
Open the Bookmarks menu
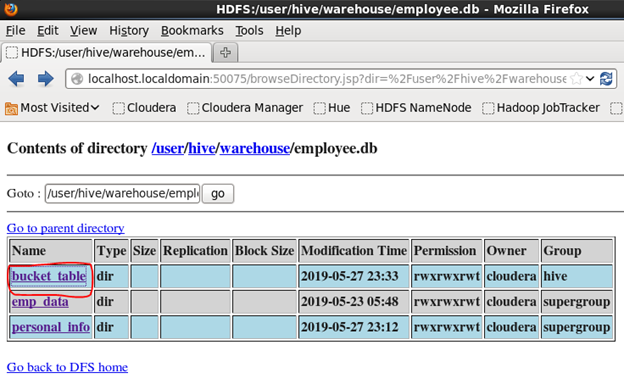(x=192, y=30)
